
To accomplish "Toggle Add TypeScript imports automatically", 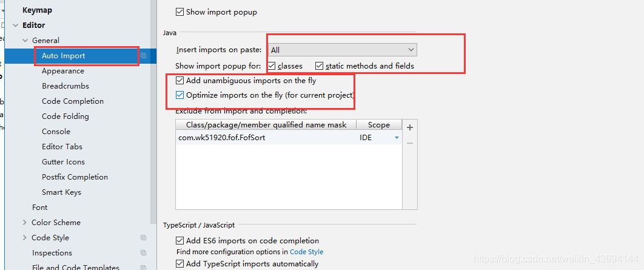I will [179, 263].
